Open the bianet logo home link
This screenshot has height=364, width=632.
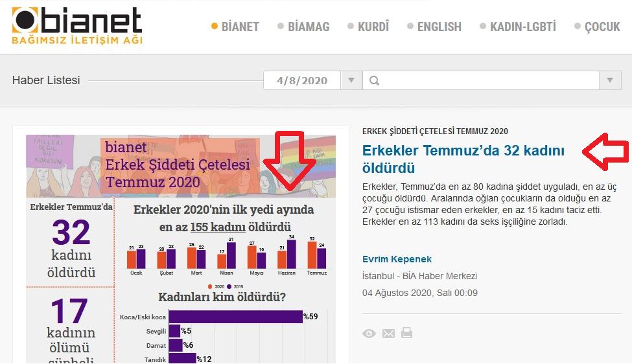[77, 25]
